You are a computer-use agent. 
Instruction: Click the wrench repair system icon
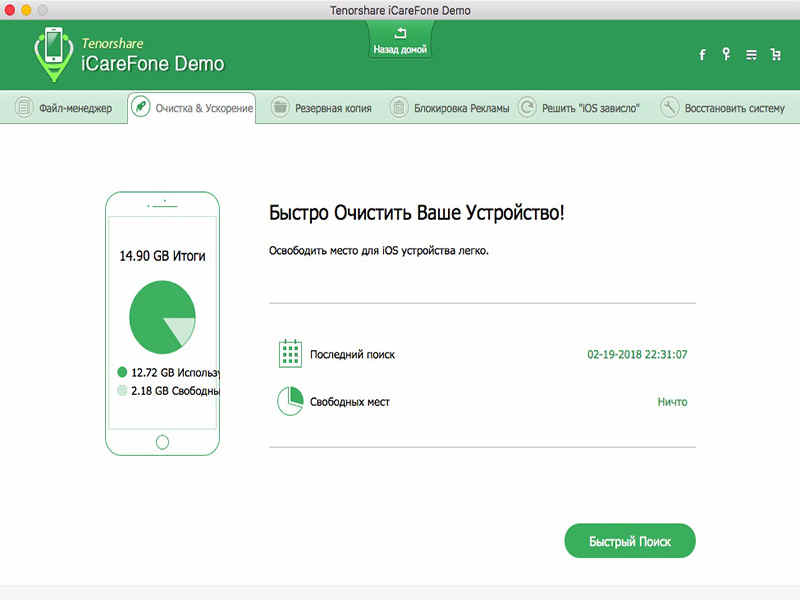pyautogui.click(x=669, y=108)
